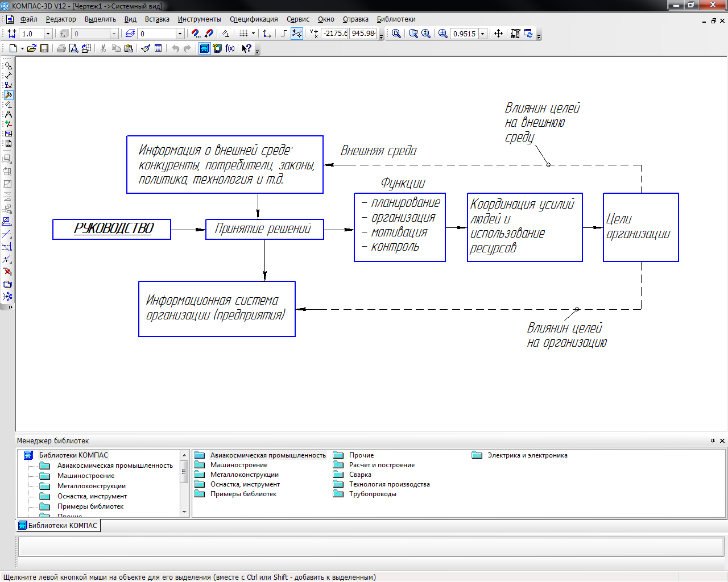Expand the left sidebar toolbar arrow

tap(10, 307)
